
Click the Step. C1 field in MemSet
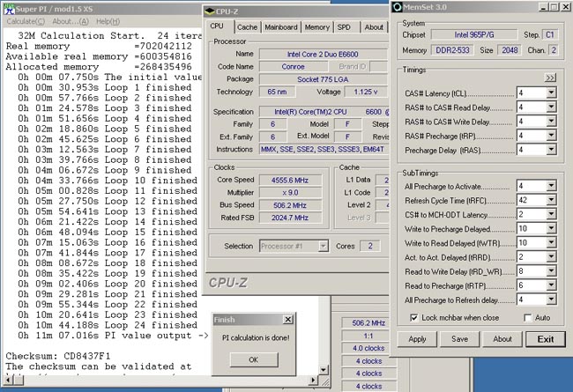click(550, 35)
